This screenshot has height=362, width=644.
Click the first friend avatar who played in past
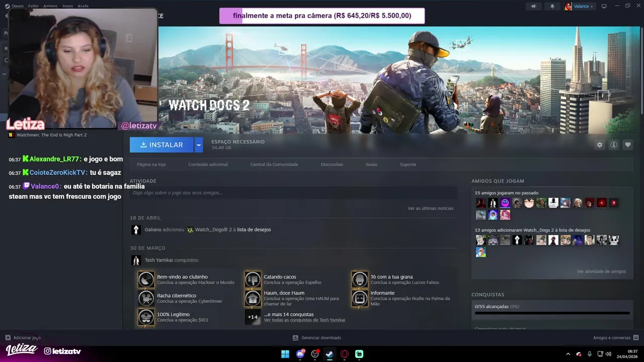pyautogui.click(x=480, y=203)
